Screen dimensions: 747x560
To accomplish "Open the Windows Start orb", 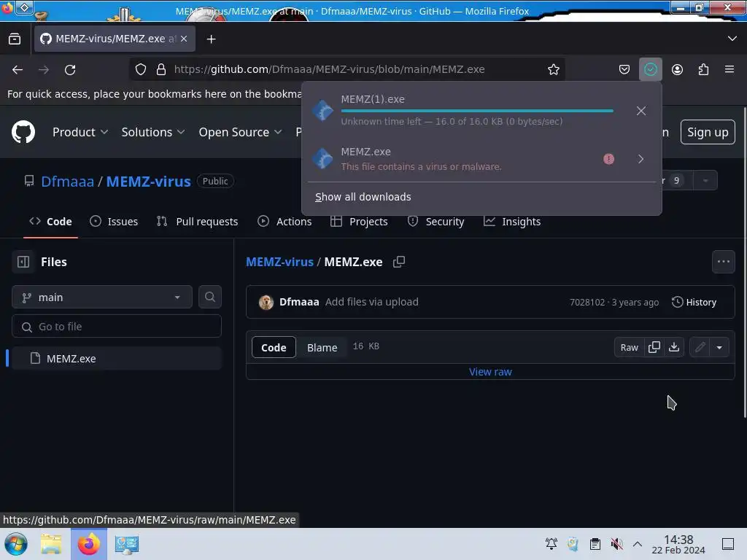I will [16, 544].
